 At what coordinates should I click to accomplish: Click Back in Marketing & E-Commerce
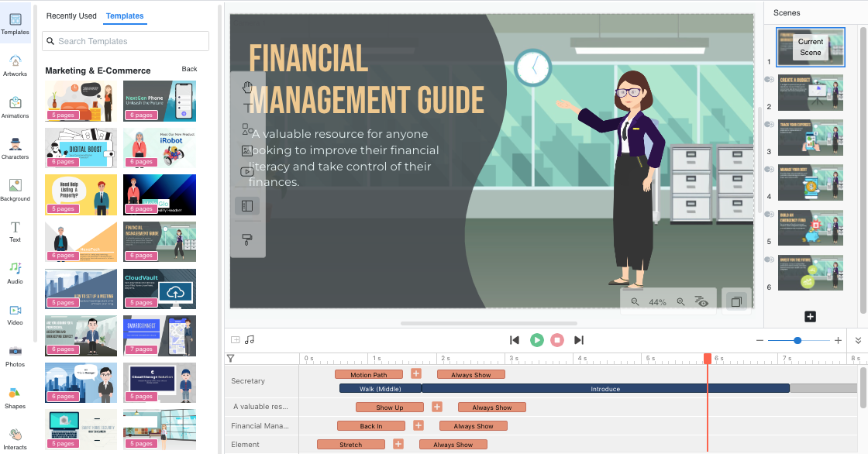pos(189,69)
